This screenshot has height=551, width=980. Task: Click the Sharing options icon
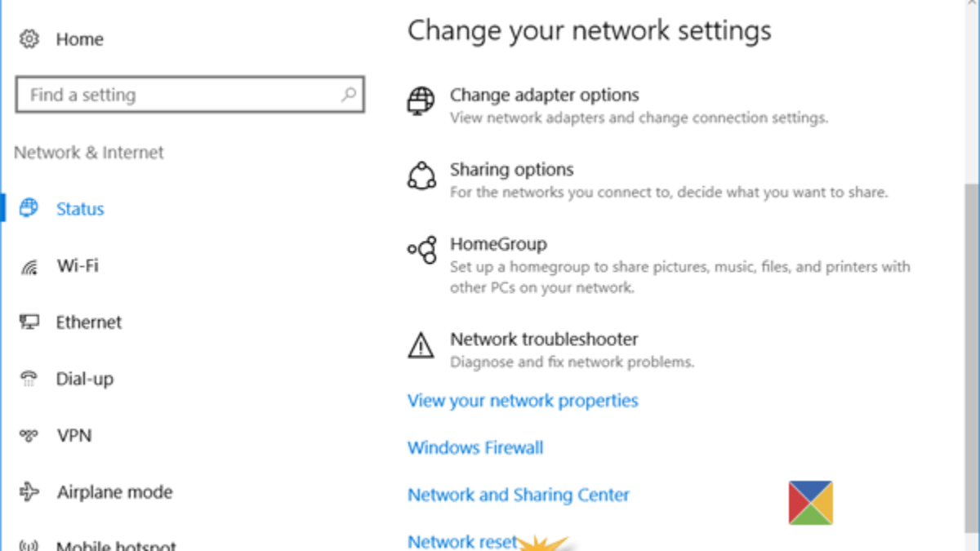coord(421,176)
